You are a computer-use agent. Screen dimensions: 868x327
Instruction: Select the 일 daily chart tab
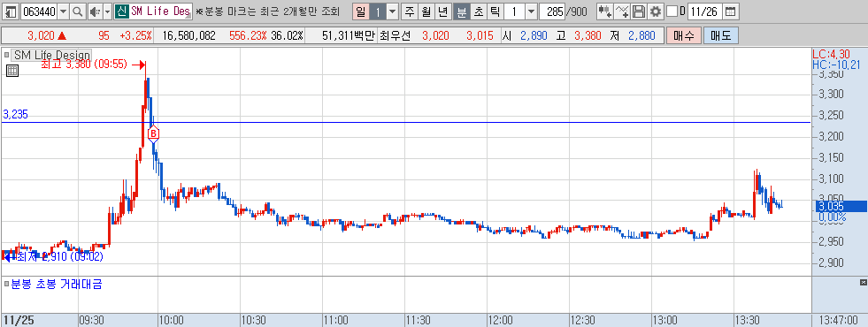[x=360, y=11]
